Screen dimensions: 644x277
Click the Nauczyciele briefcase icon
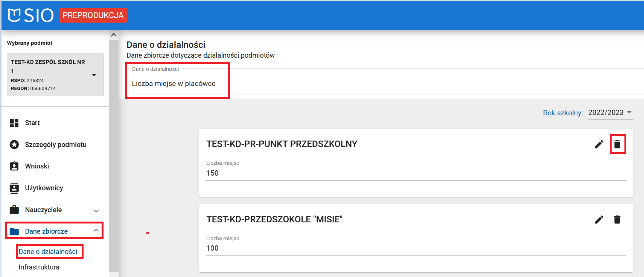[x=14, y=210]
